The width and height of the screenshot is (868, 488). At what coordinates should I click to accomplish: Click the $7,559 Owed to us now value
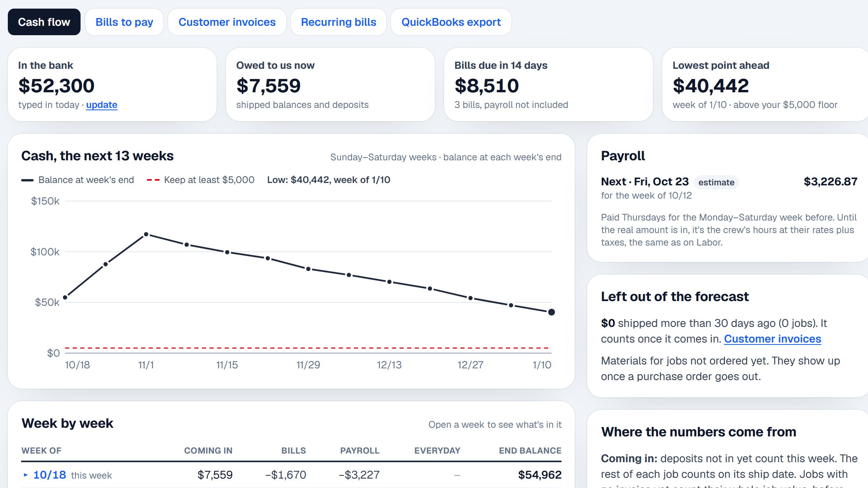tap(269, 86)
